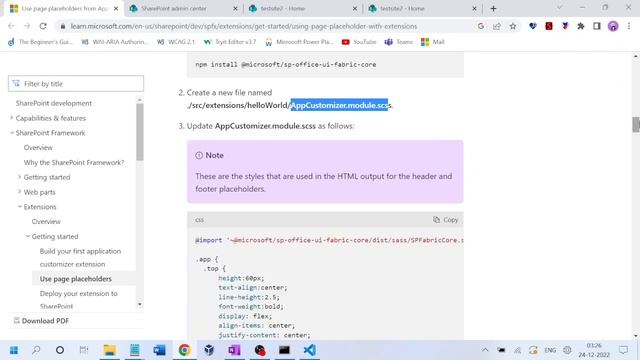The width and height of the screenshot is (640, 360).
Task: Open the Mail bookmark
Action: point(433,42)
